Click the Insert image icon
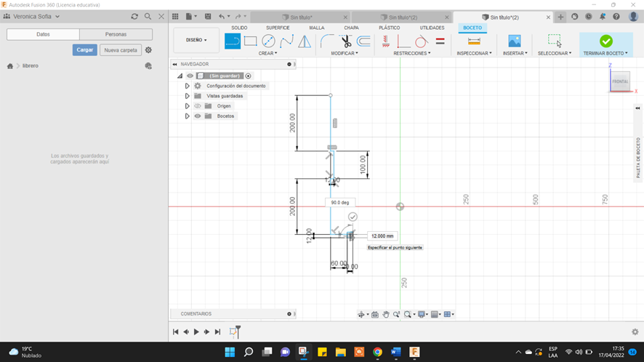 coord(514,41)
